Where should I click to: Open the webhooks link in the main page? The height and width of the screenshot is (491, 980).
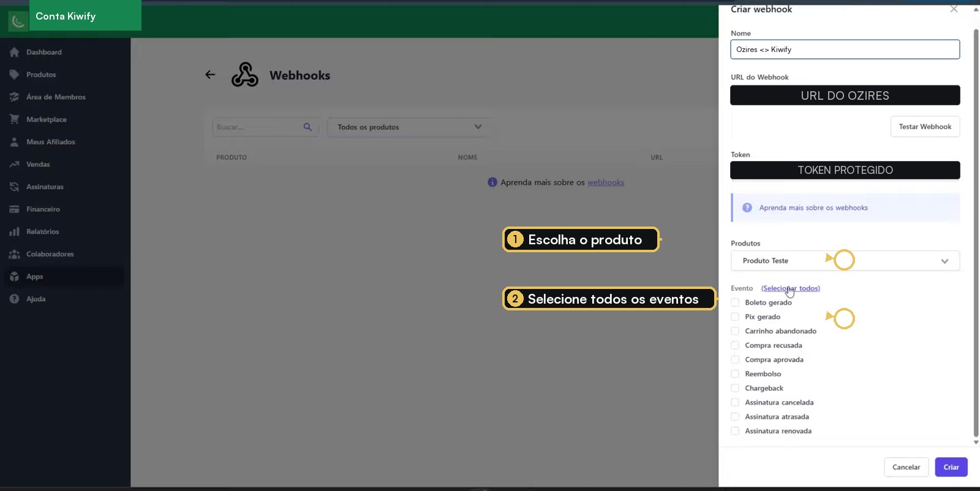[606, 182]
